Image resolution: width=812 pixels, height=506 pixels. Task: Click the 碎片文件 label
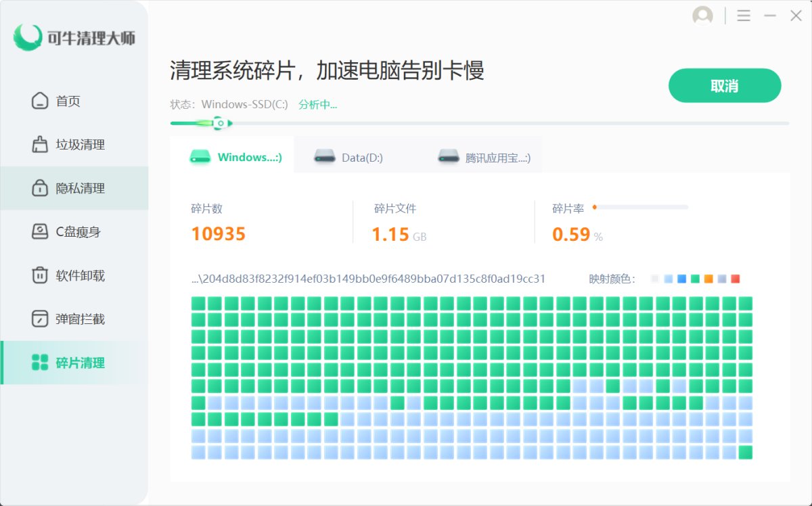(x=395, y=208)
